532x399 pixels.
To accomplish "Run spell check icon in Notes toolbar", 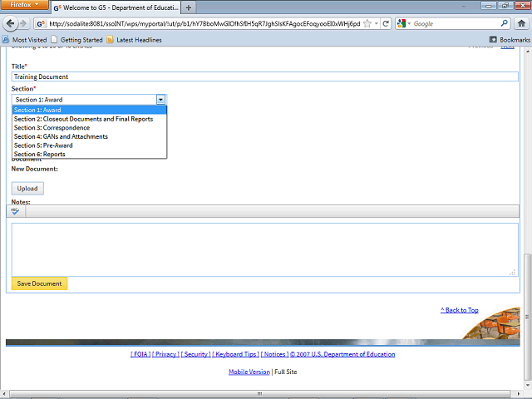I will pos(15,211).
